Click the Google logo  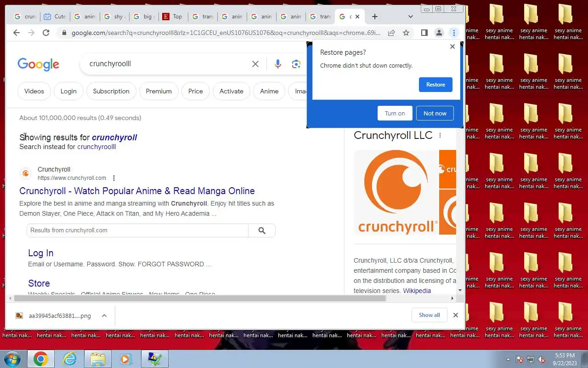point(38,64)
